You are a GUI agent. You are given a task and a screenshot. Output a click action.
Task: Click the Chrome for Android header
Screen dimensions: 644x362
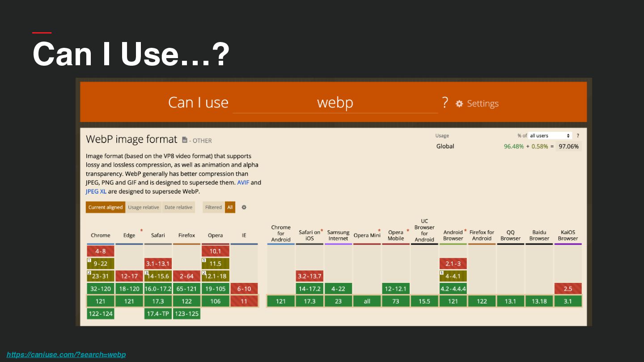click(281, 233)
